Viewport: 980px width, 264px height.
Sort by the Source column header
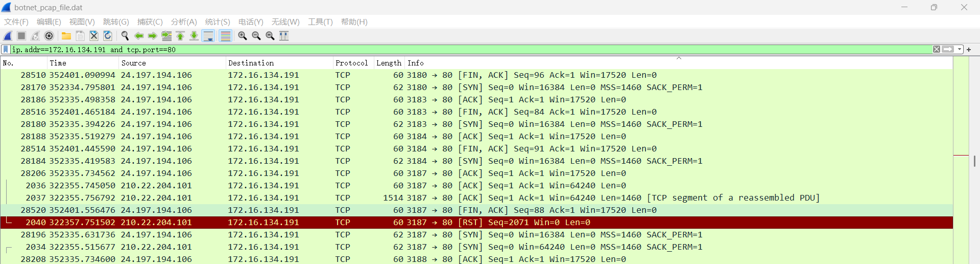172,63
